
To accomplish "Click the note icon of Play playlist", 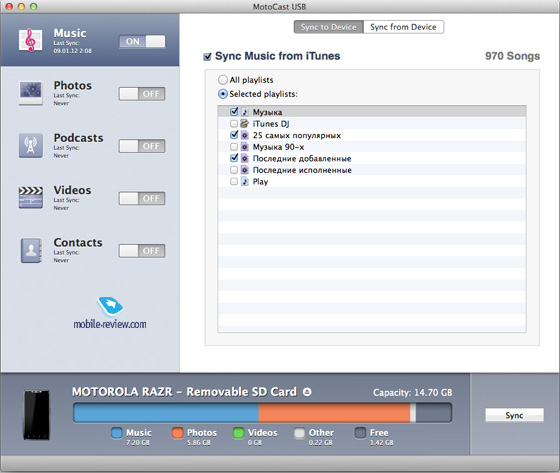I will [245, 181].
